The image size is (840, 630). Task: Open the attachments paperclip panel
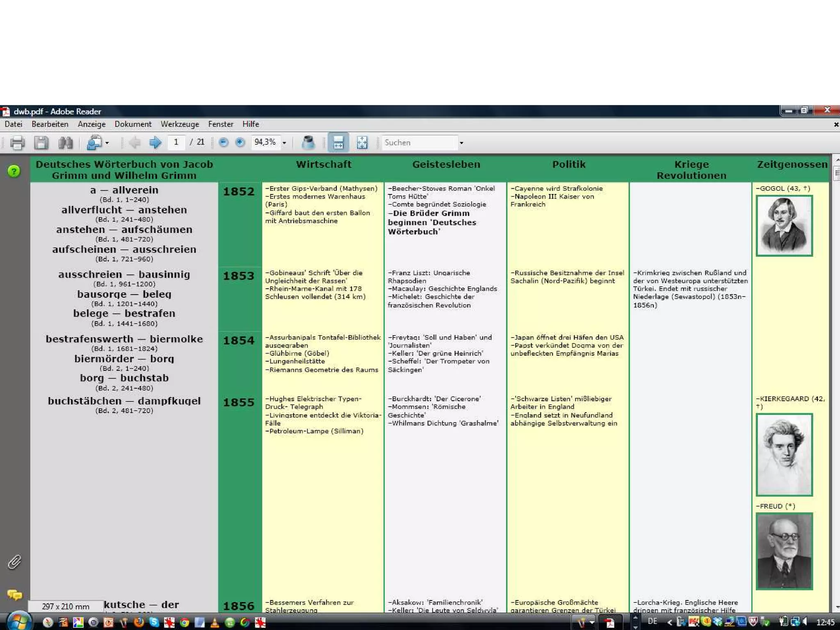pyautogui.click(x=14, y=562)
